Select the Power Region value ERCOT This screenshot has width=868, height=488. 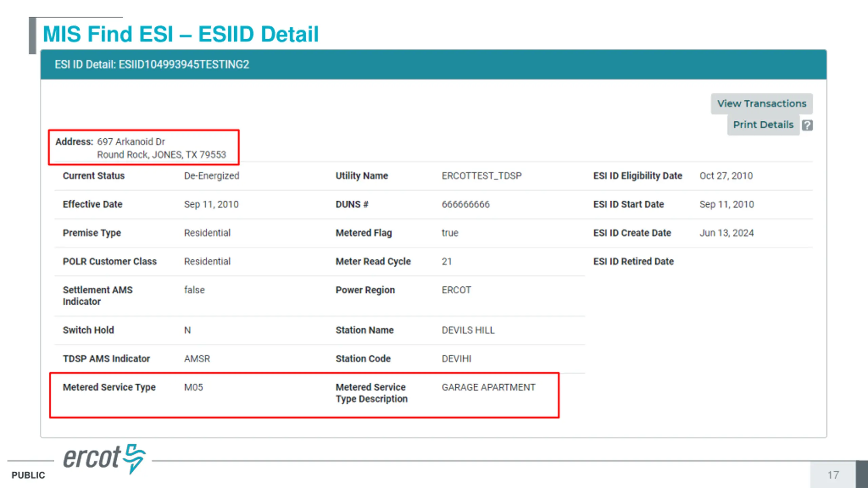(x=456, y=290)
